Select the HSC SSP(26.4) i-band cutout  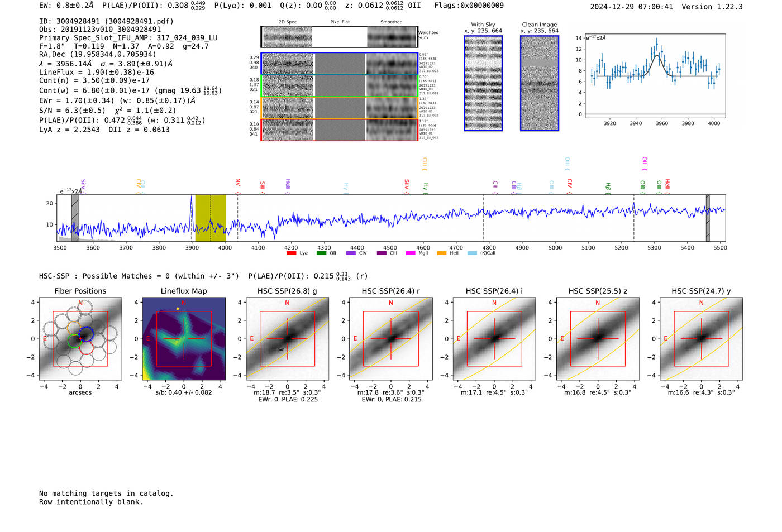click(494, 339)
